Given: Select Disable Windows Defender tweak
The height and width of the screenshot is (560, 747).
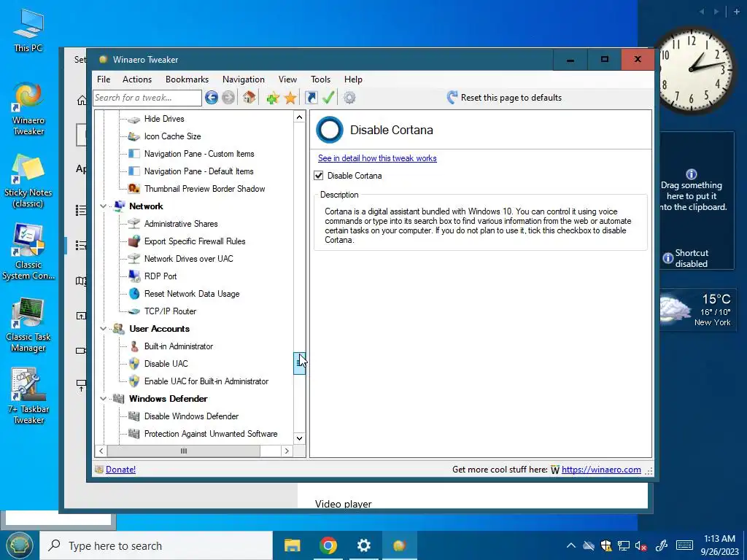Looking at the screenshot, I should pyautogui.click(x=191, y=416).
